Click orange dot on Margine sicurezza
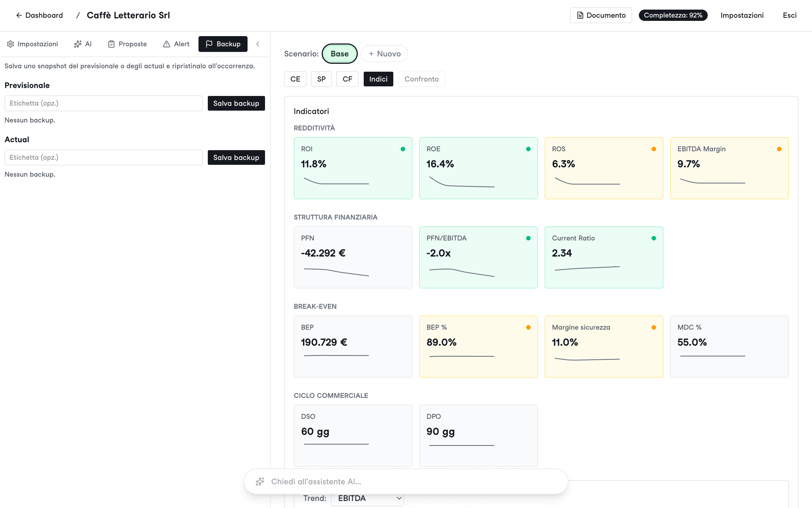 click(654, 327)
